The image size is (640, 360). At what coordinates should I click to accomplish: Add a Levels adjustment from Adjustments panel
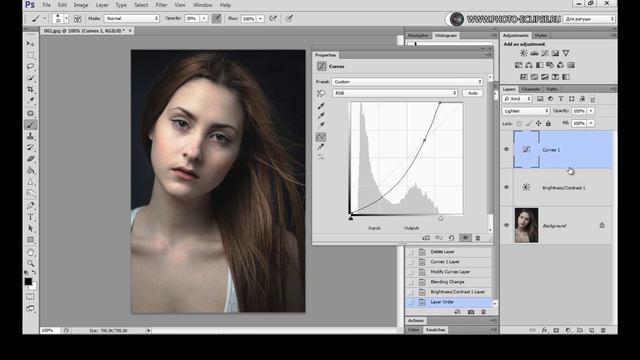tap(534, 53)
